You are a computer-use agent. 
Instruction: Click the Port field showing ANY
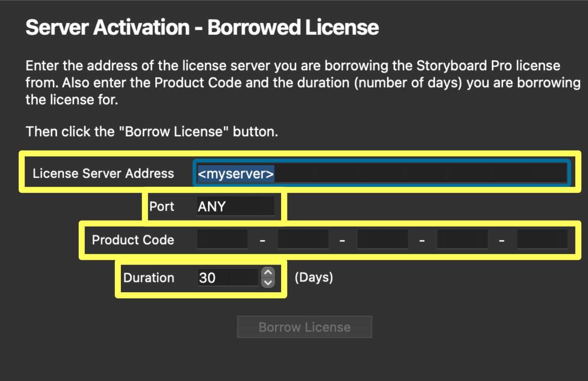[x=235, y=206]
